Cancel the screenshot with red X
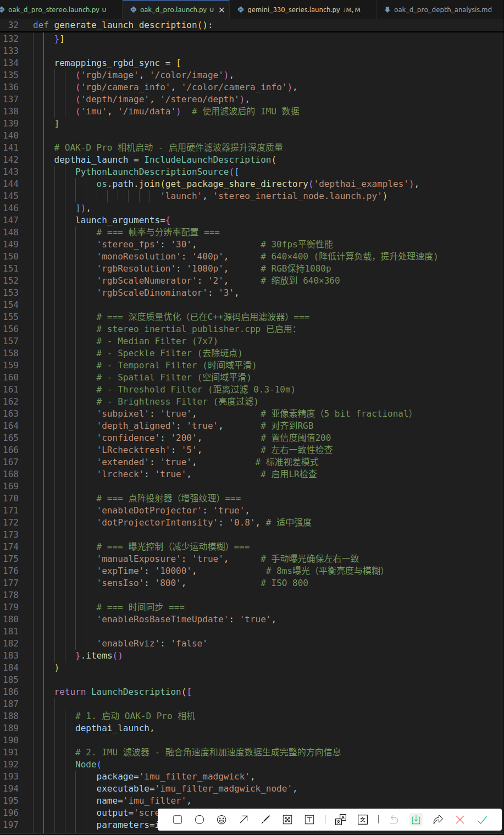 (x=460, y=820)
